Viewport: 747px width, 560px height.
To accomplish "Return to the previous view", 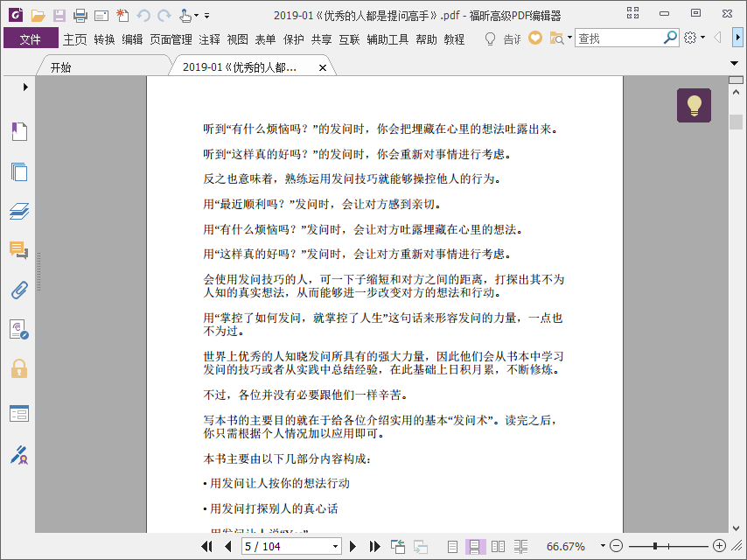I will [x=397, y=546].
